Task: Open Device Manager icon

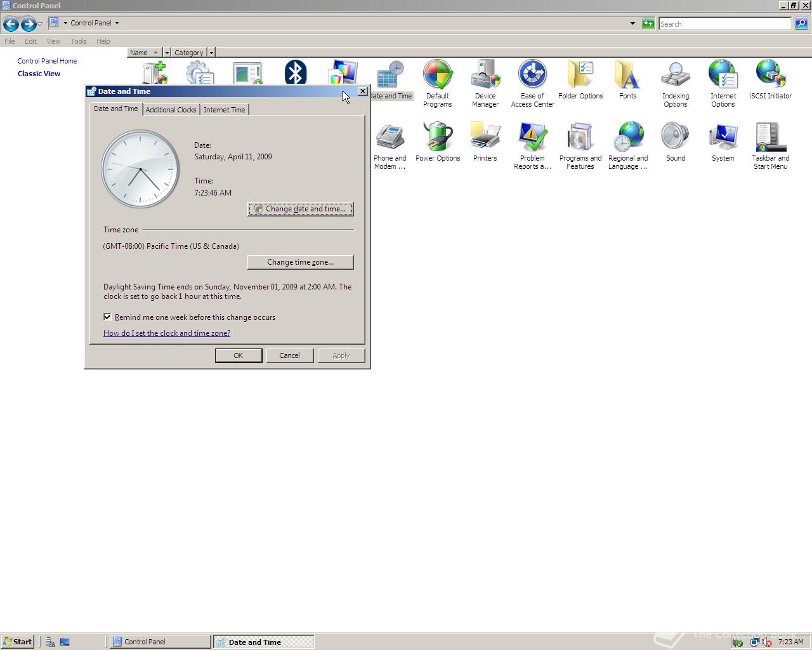Action: [x=485, y=83]
